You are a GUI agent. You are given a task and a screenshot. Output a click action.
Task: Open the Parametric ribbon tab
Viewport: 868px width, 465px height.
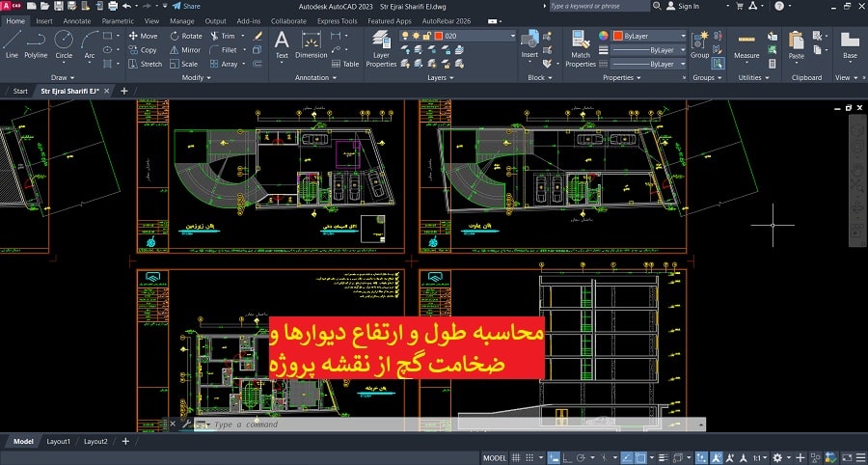118,21
